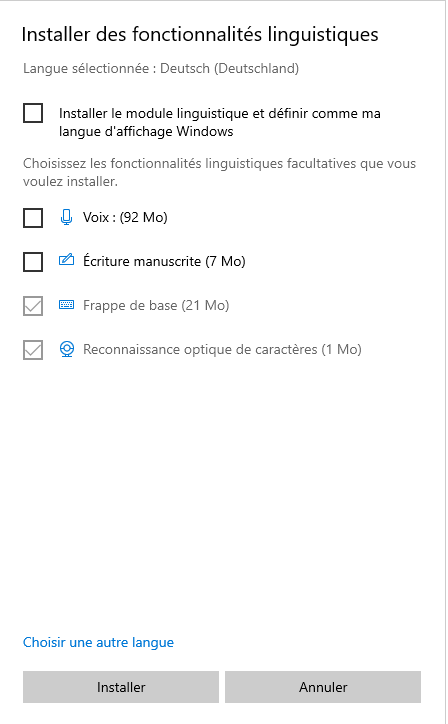Viewport: 448px width, 724px height.
Task: Click the Installer des fonctionnalités linguistiques heading
Action: click(x=200, y=35)
